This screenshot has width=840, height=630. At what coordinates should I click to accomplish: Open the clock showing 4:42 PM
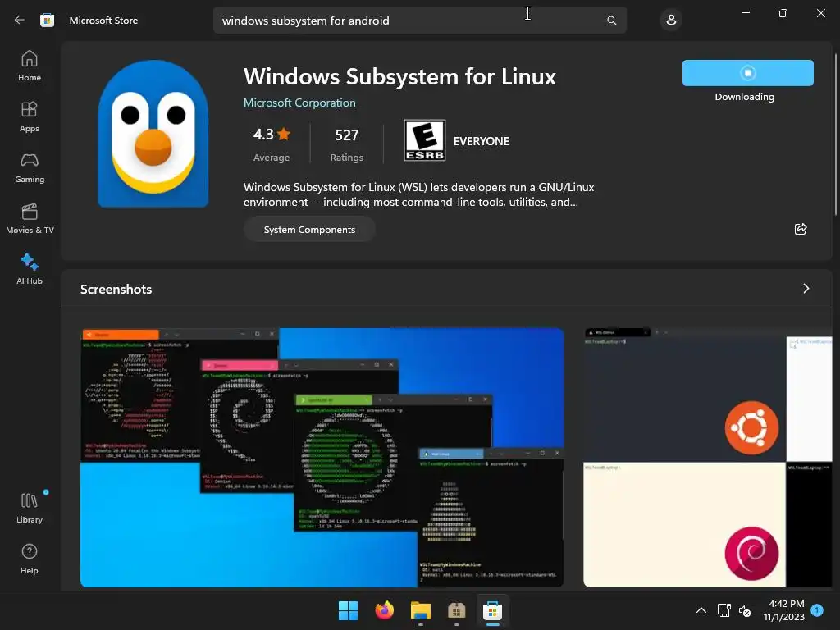click(x=784, y=610)
